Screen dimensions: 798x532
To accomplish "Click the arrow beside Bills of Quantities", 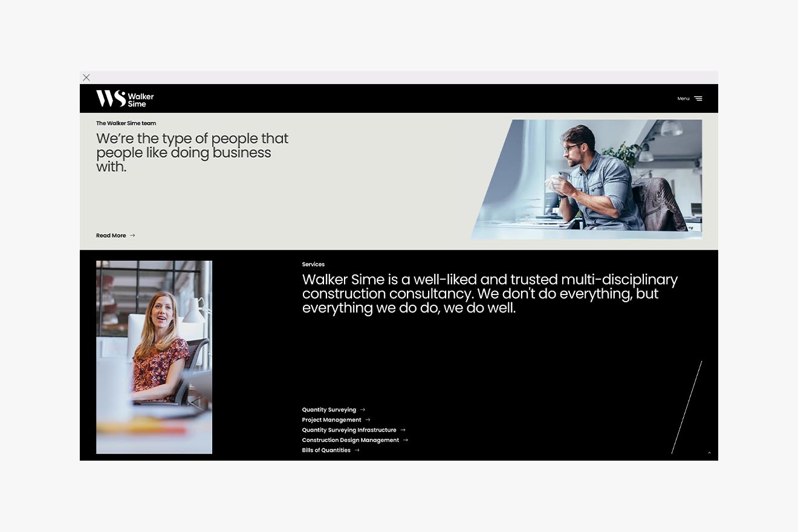I will (357, 450).
